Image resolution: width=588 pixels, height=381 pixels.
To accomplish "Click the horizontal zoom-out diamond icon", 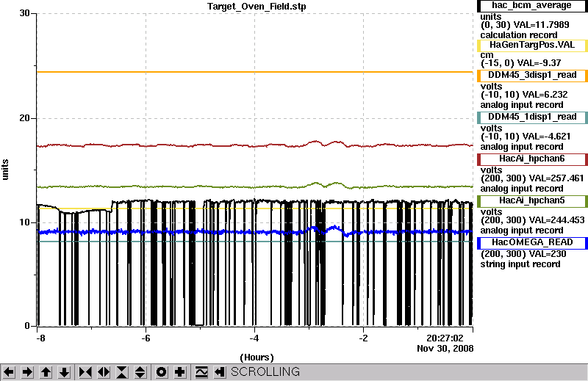I will (104, 372).
